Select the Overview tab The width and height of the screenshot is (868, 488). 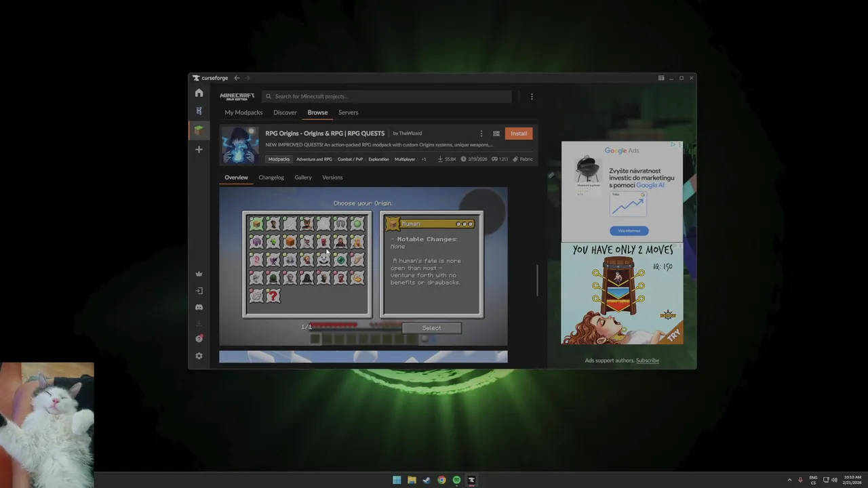[236, 178]
